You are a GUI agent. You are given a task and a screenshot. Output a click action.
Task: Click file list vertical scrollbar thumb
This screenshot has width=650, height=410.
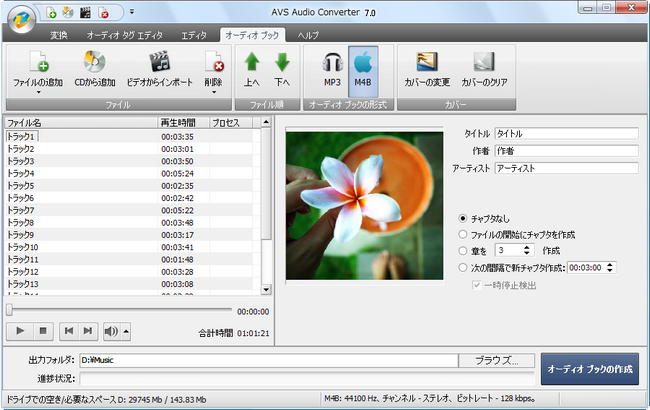point(266,184)
